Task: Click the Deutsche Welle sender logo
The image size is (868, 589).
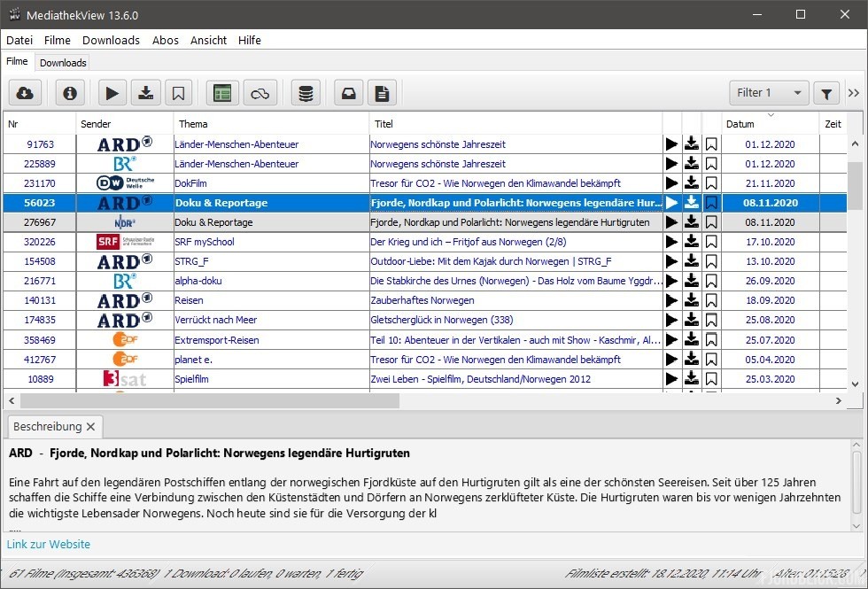Action: click(x=125, y=183)
